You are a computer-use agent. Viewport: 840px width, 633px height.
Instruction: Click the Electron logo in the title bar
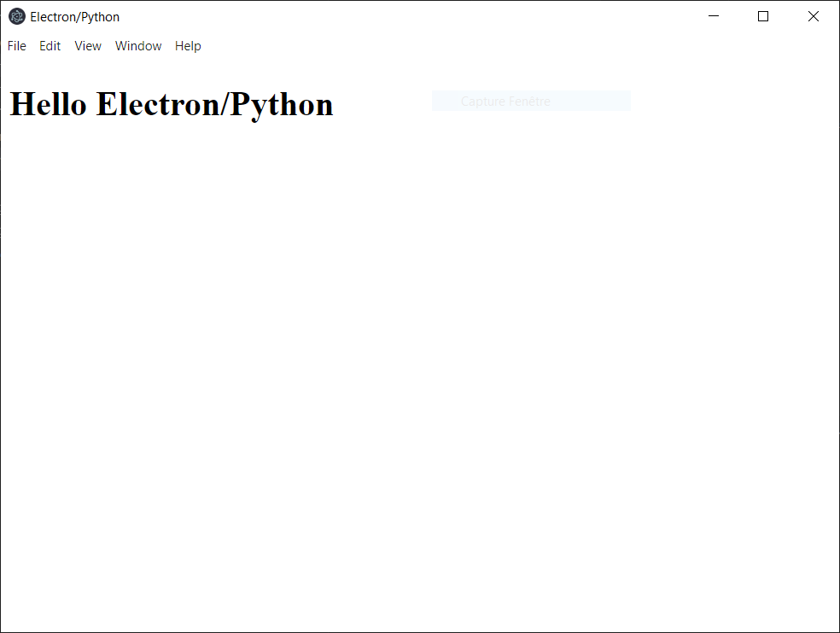coord(17,15)
